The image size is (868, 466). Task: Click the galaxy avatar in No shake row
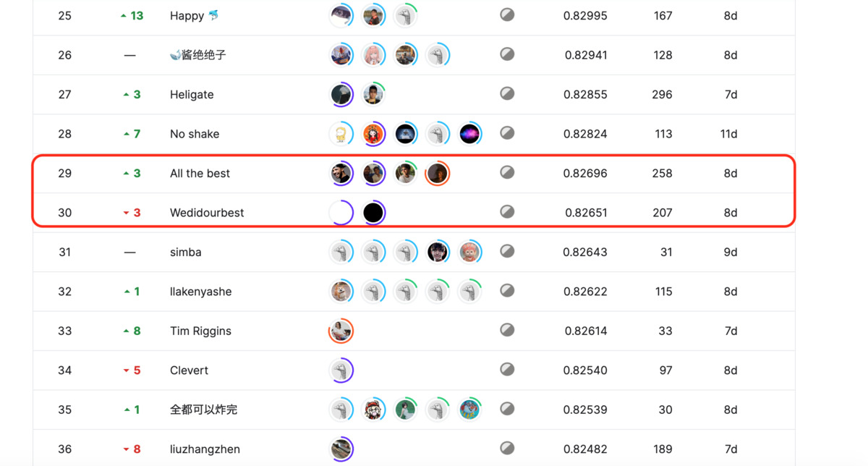click(469, 134)
